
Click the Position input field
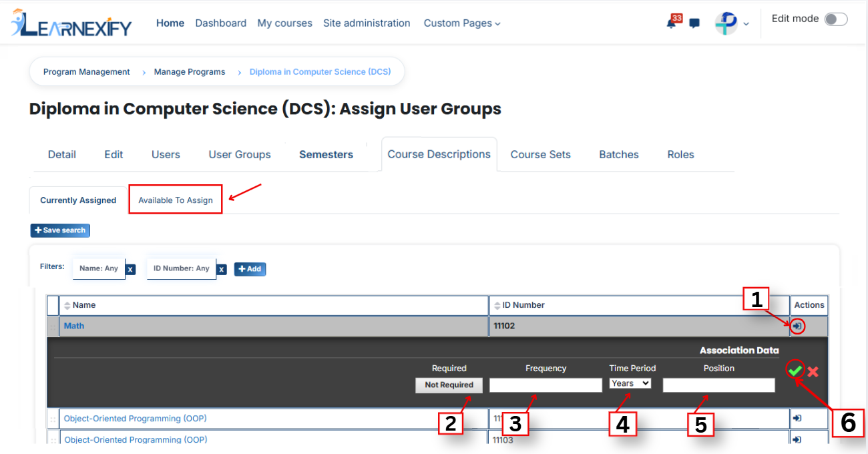click(719, 385)
